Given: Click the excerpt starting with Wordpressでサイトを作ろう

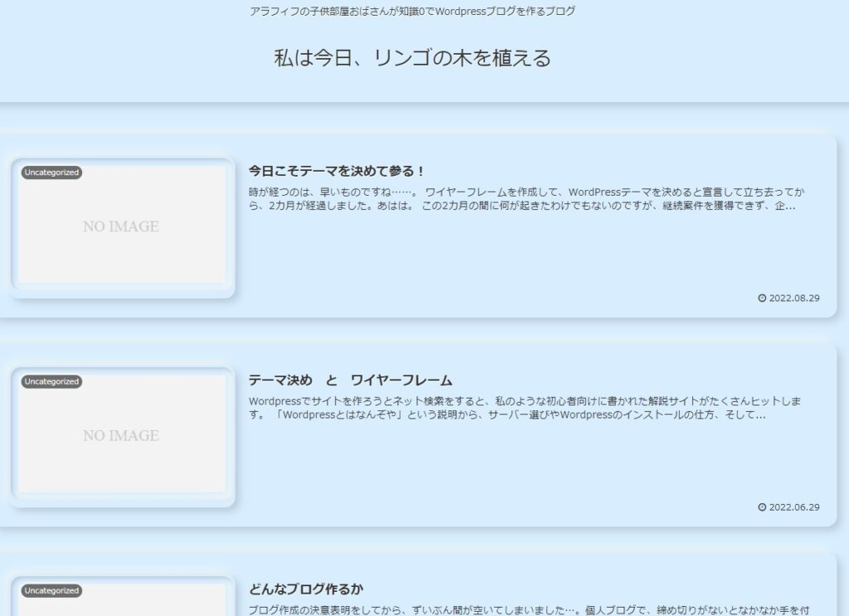Looking at the screenshot, I should 522,408.
